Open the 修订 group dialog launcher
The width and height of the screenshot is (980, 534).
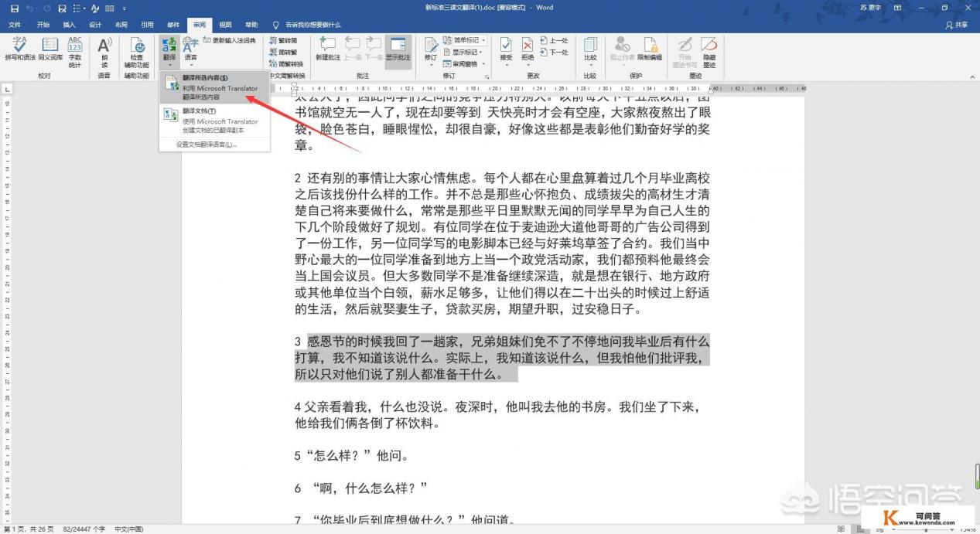(487, 77)
